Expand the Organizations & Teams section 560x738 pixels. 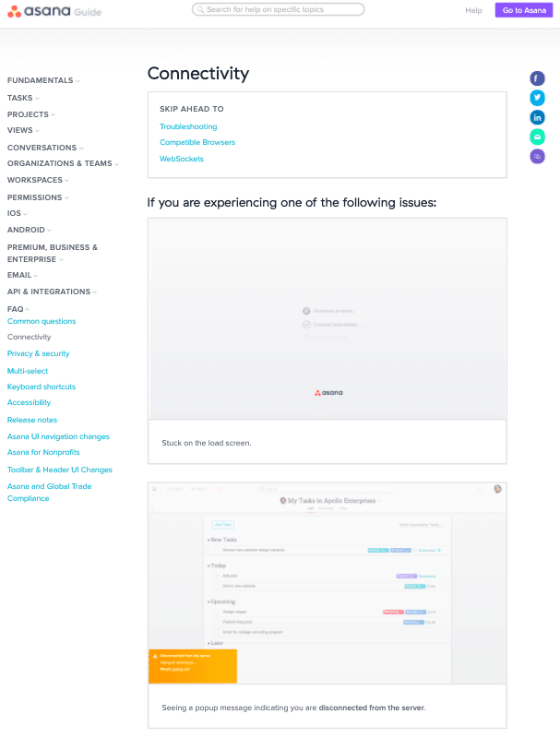[63, 163]
